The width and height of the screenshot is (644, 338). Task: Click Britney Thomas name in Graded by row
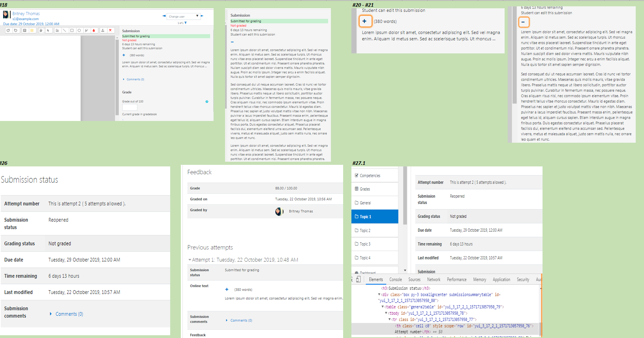(x=301, y=211)
